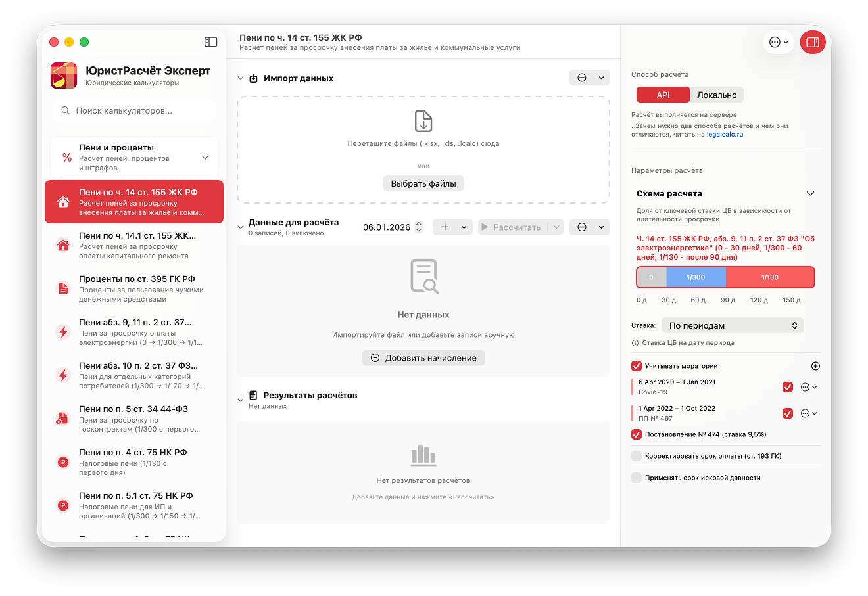Select Пени по ч. 14 ст. 155 ЖК РФ
This screenshot has width=868, height=596.
click(134, 202)
